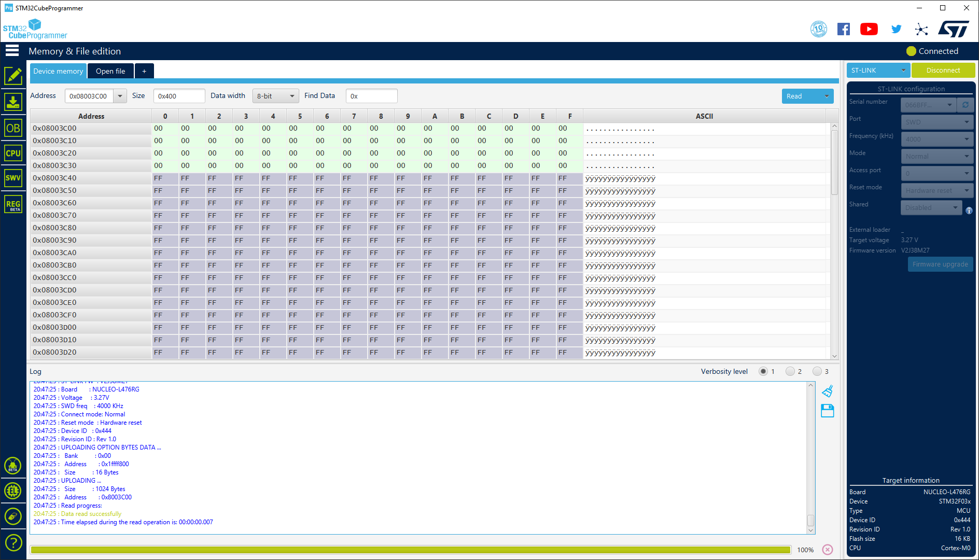Expand the hamburger main menu

point(12,51)
